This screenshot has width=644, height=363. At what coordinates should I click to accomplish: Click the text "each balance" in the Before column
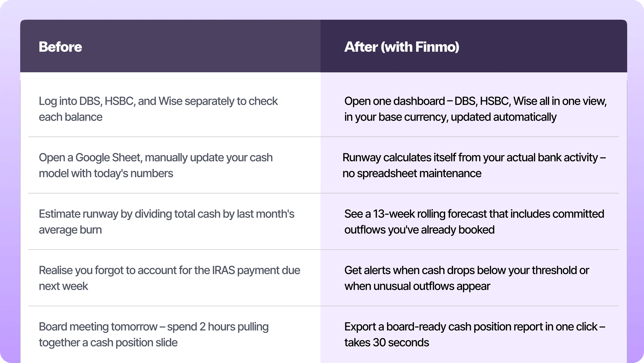(70, 117)
